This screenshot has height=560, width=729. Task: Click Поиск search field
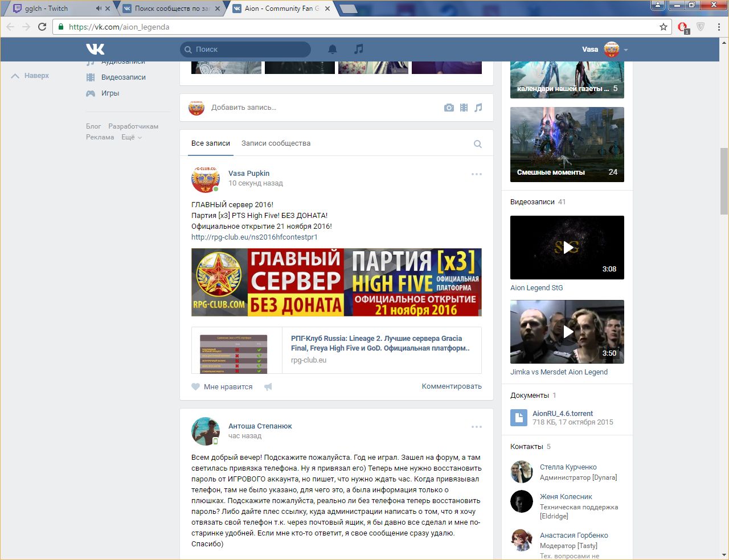pyautogui.click(x=245, y=50)
